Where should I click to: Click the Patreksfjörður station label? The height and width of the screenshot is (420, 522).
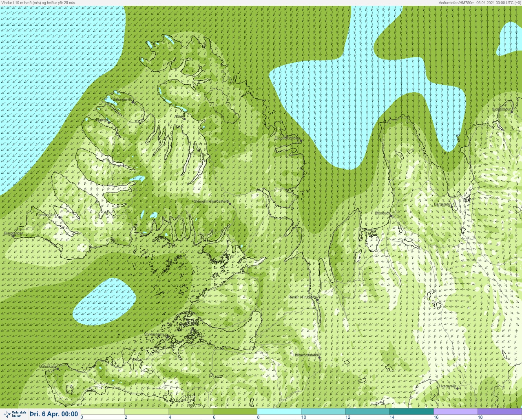coord(47,214)
